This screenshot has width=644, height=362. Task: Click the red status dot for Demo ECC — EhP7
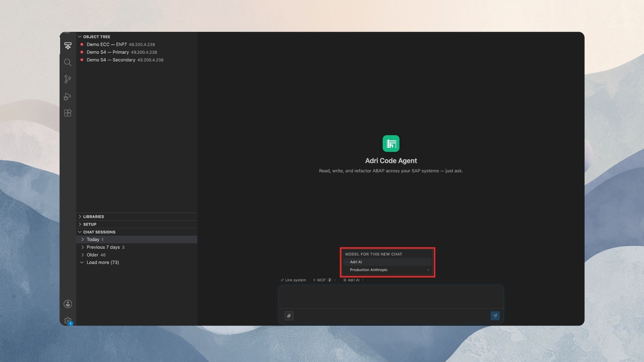coord(82,44)
